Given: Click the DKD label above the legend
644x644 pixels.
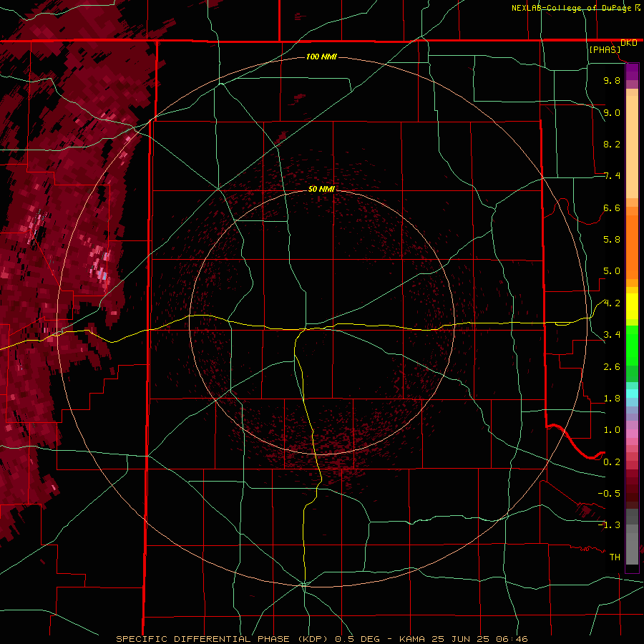Looking at the screenshot, I should (x=628, y=43).
